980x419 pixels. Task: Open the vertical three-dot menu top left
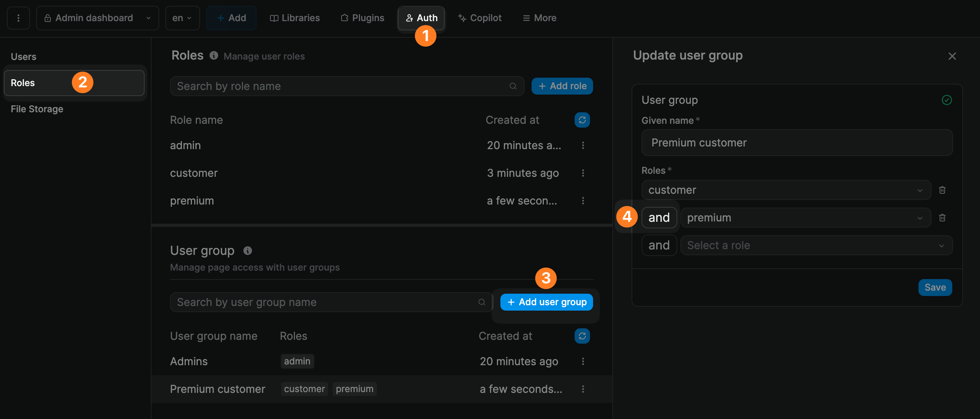(x=18, y=18)
